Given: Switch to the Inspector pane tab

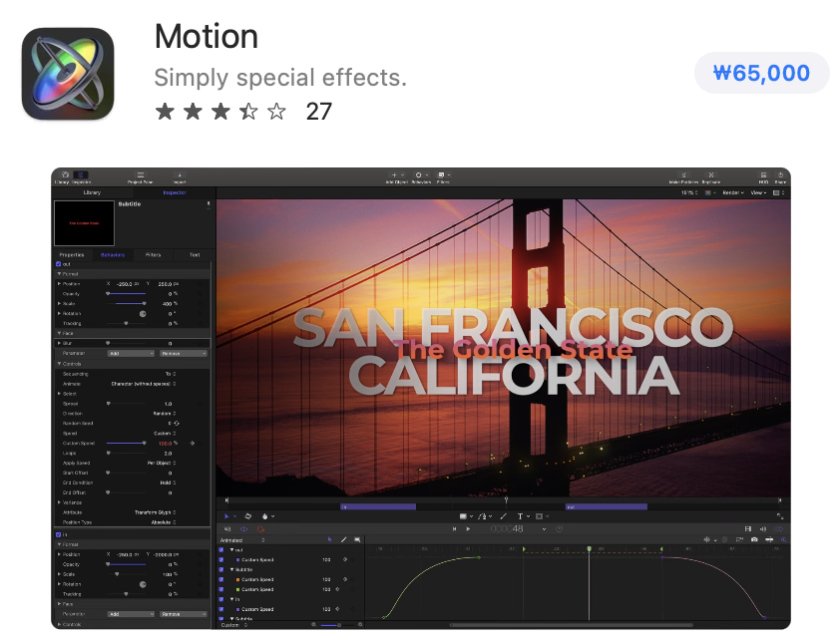Looking at the screenshot, I should click(x=175, y=192).
